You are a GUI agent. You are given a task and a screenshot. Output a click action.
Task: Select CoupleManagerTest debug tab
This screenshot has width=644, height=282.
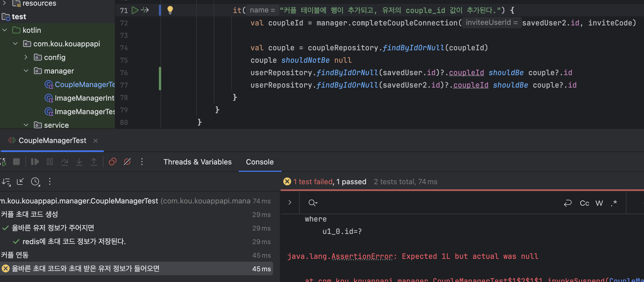click(x=52, y=140)
